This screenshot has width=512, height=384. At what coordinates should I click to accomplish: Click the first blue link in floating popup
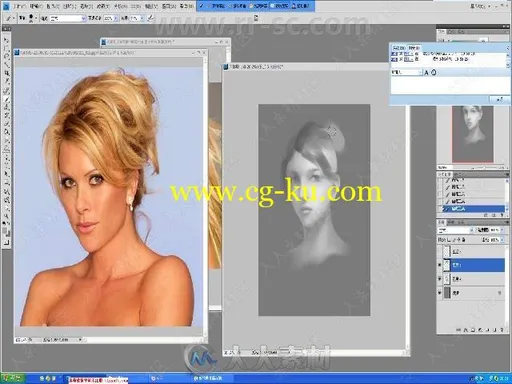pyautogui.click(x=394, y=53)
